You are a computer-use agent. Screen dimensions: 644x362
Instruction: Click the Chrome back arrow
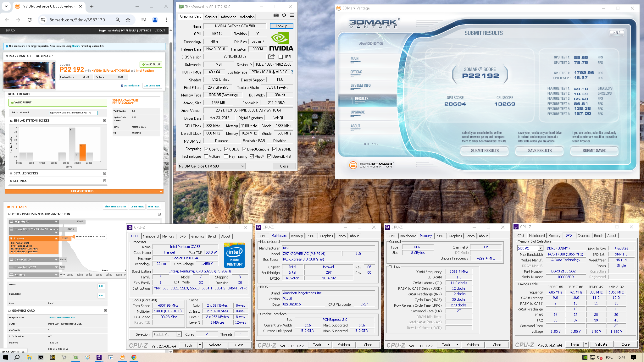(7, 20)
